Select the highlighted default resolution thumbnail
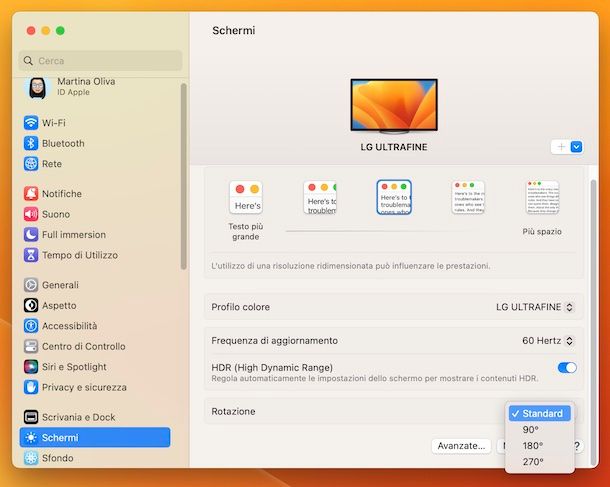The image size is (610, 487). tap(394, 197)
